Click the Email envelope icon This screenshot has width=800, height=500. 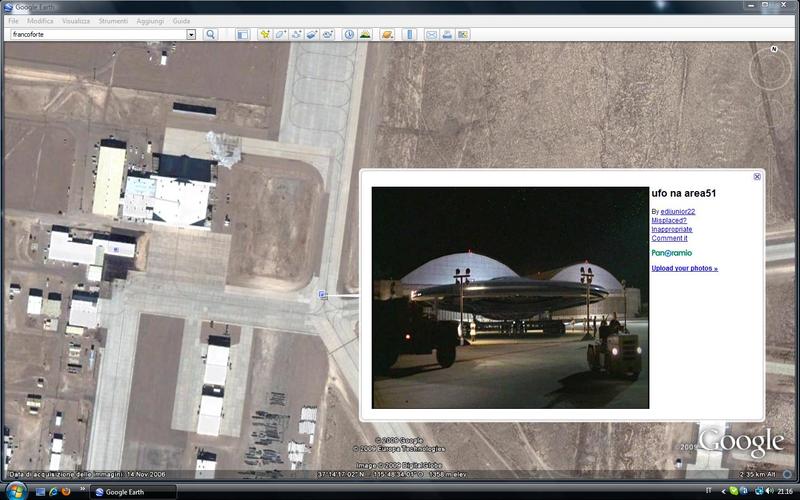pyautogui.click(x=432, y=34)
